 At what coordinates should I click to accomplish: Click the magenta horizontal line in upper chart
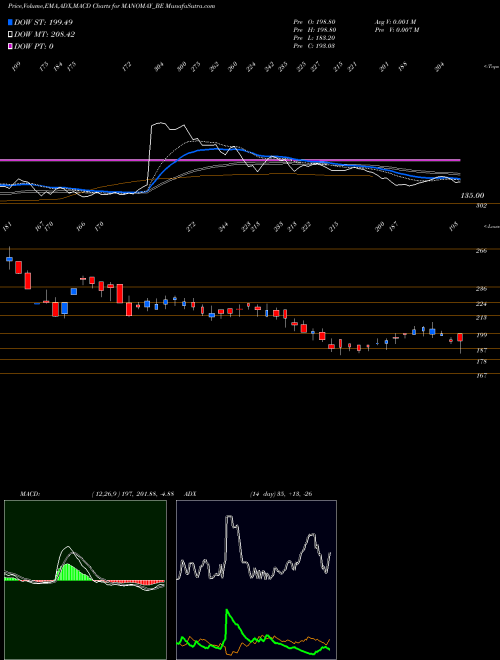click(230, 160)
